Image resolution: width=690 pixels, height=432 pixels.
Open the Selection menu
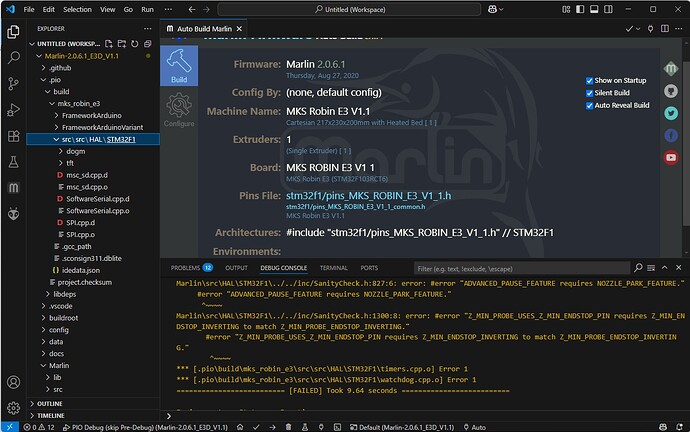tap(77, 9)
